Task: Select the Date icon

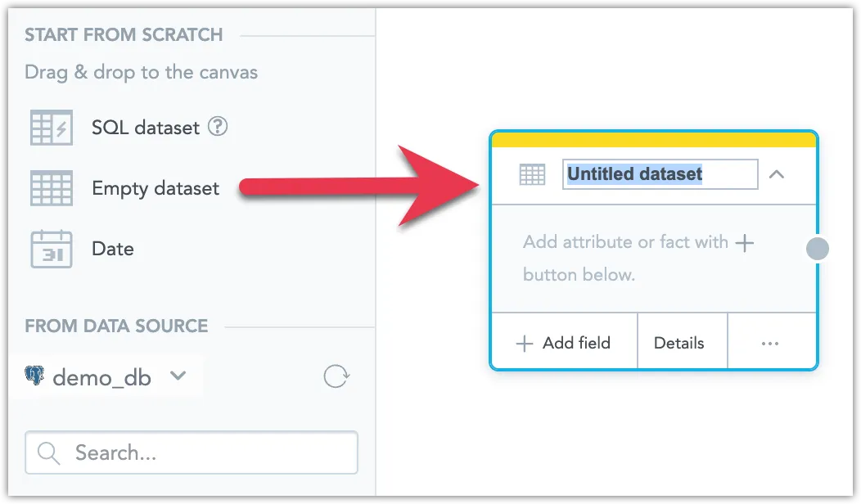Action: coord(51,248)
